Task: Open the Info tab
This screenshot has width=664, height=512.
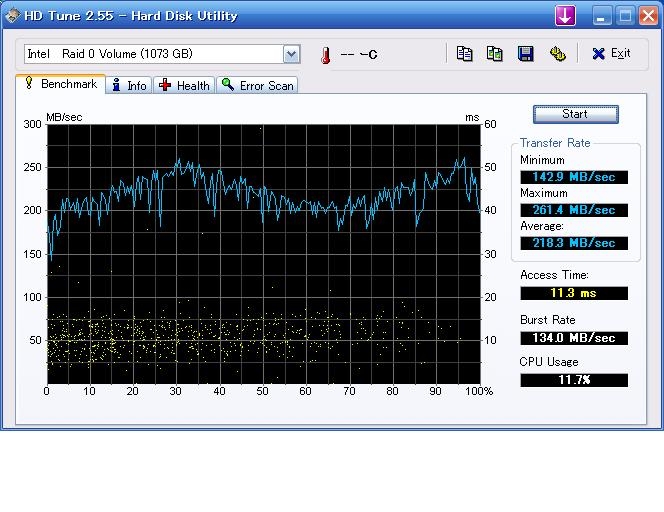Action: 129,85
